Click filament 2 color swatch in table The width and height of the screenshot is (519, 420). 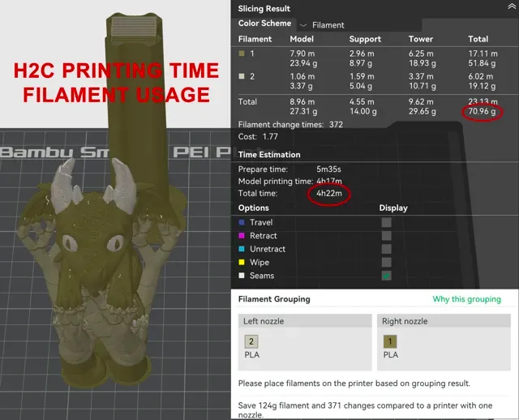pyautogui.click(x=242, y=76)
